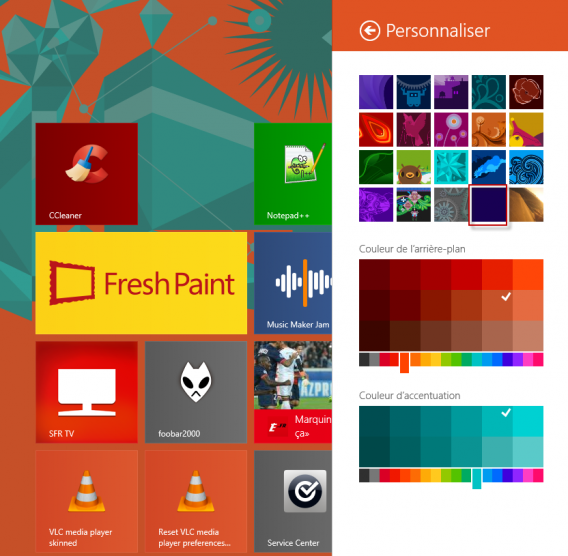
Task: Launch the Notepad++ tile
Action: coord(293,174)
